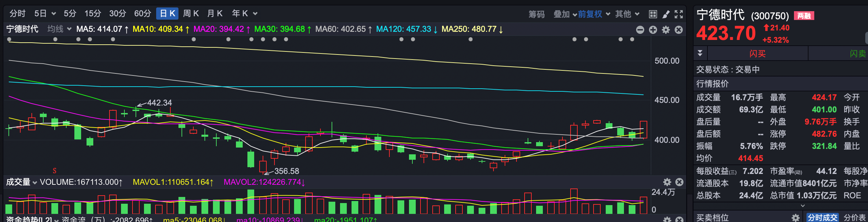Switch to the 周K weekly tab
Screen dimensions: 868x222
click(191, 14)
